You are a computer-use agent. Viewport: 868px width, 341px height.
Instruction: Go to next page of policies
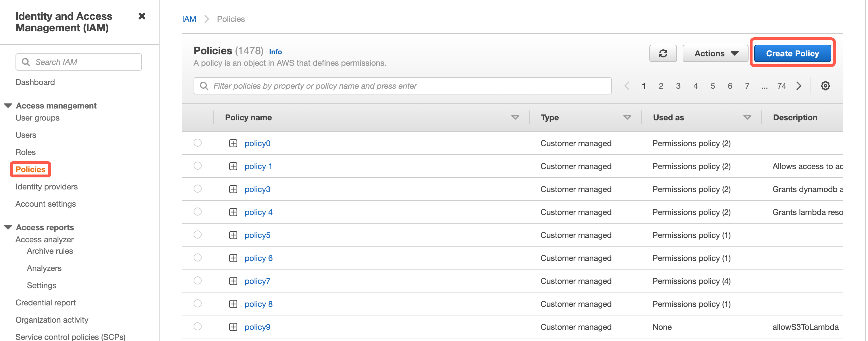click(x=799, y=86)
